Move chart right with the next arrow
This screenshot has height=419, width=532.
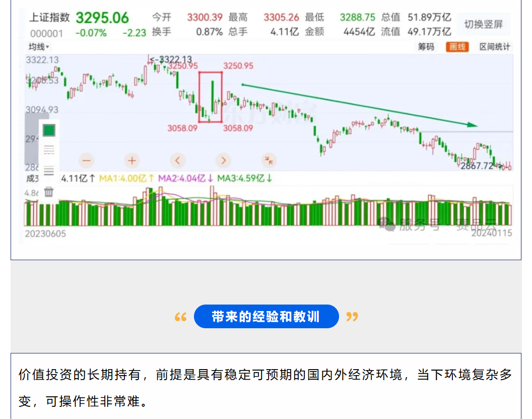[x=223, y=161]
